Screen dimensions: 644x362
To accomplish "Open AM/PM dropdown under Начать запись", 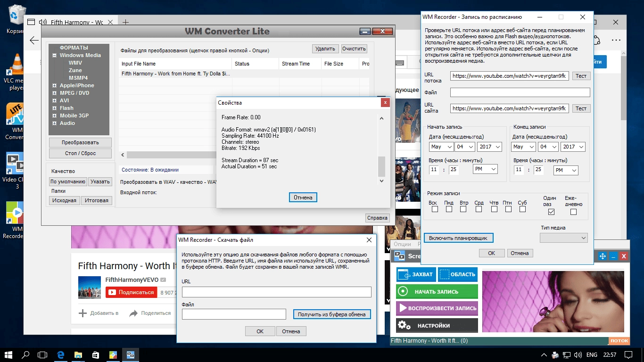I will 485,169.
